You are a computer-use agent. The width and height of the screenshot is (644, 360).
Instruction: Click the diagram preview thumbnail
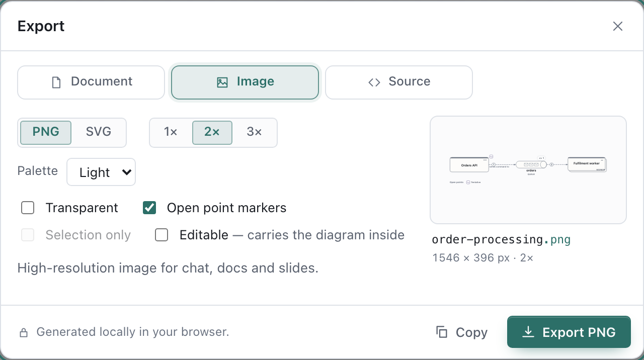pyautogui.click(x=528, y=170)
